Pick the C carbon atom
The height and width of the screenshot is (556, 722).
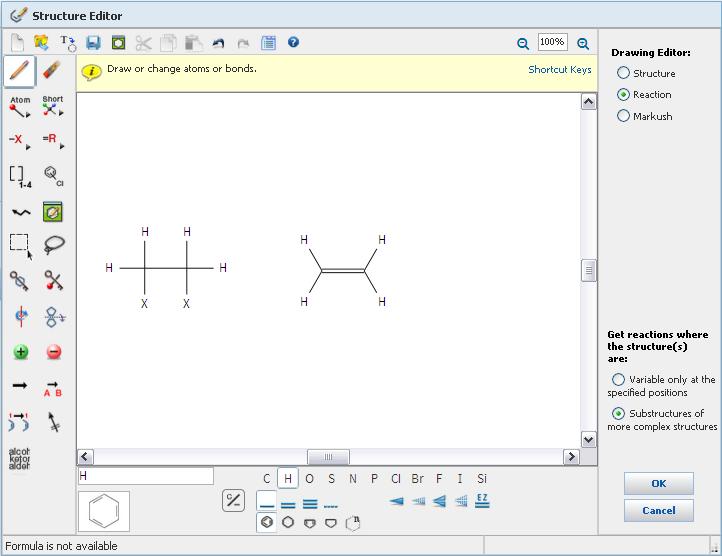point(267,479)
